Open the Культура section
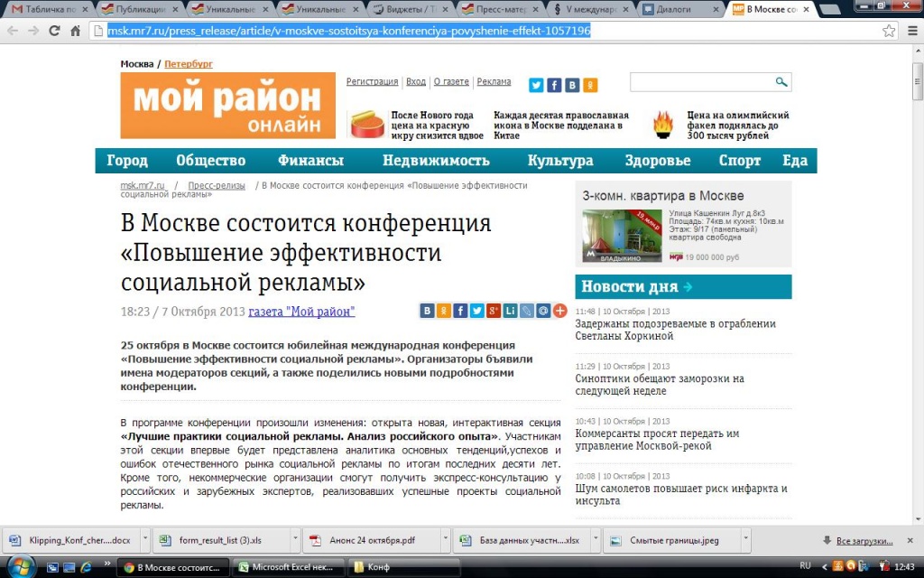Screen dimensions: 924x578 (560, 161)
